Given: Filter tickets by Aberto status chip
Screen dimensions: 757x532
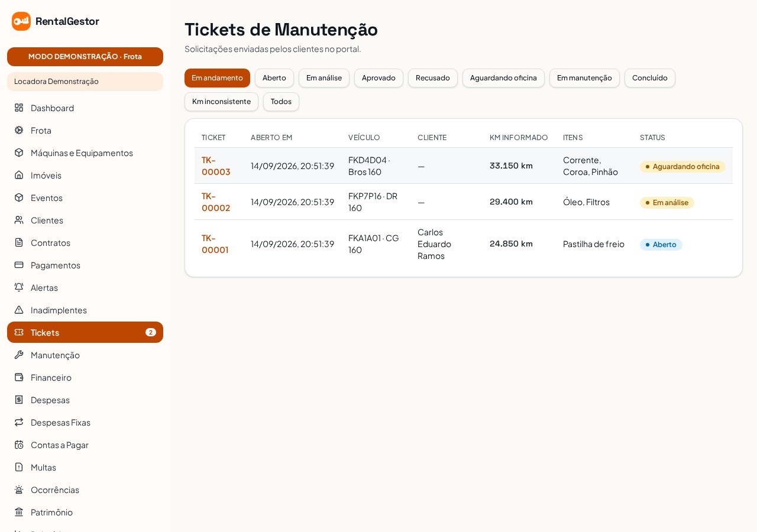Looking at the screenshot, I should click(x=274, y=78).
